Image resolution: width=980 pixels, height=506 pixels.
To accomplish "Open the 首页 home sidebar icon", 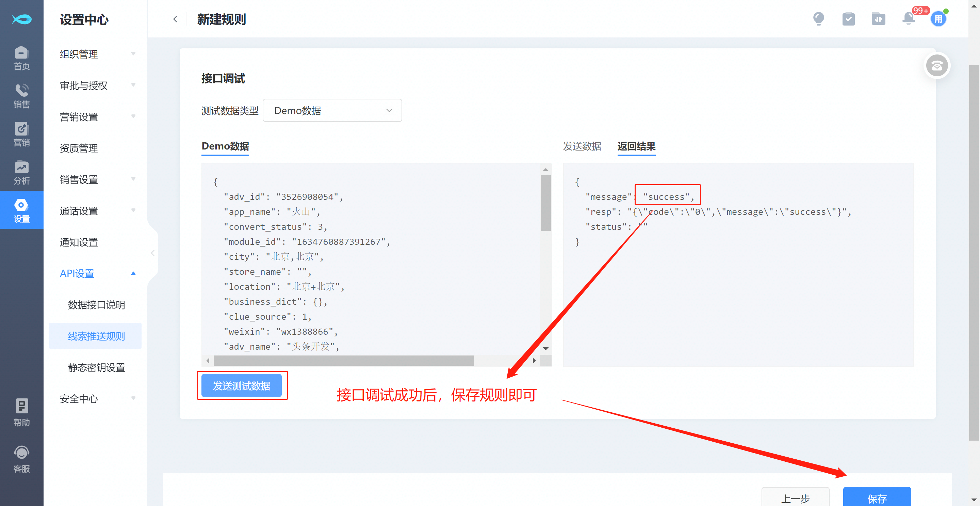I will pyautogui.click(x=21, y=58).
